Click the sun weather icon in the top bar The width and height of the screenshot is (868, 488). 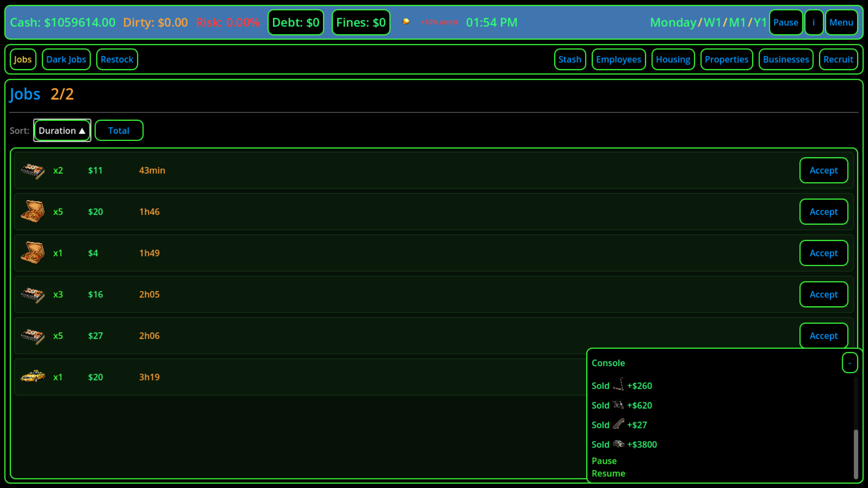tap(406, 21)
